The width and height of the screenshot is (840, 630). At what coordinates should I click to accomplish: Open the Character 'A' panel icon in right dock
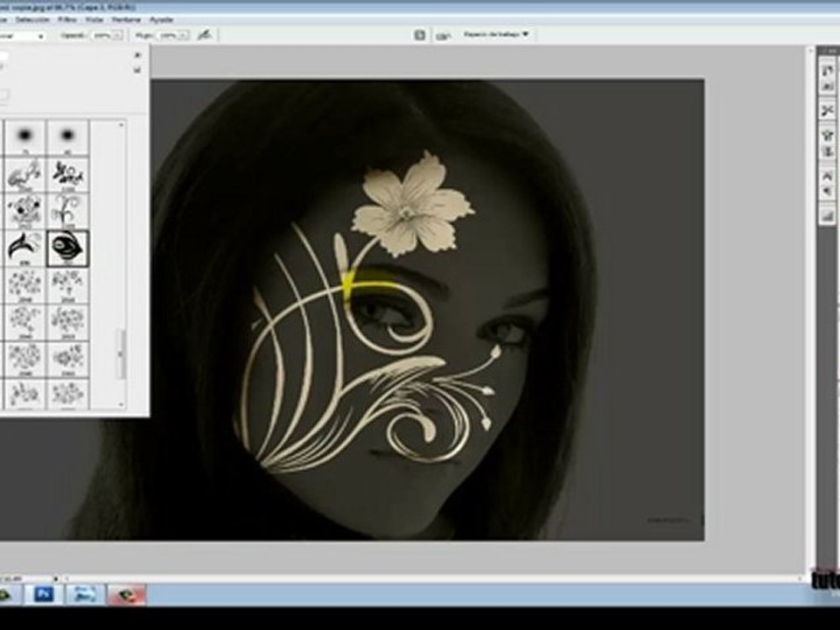[x=828, y=176]
